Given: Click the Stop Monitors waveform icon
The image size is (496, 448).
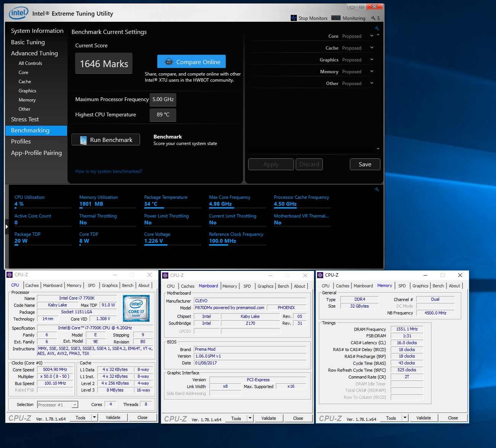Looking at the screenshot, I should pyautogui.click(x=293, y=18).
